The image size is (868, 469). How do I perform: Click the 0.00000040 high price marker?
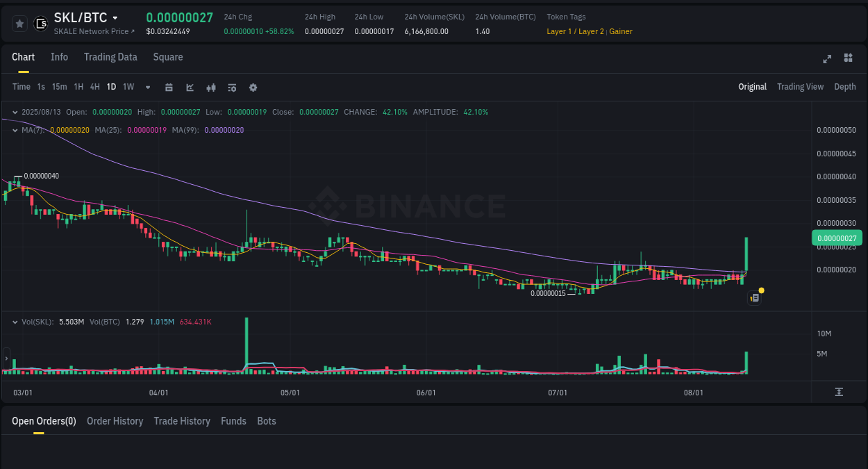click(41, 176)
